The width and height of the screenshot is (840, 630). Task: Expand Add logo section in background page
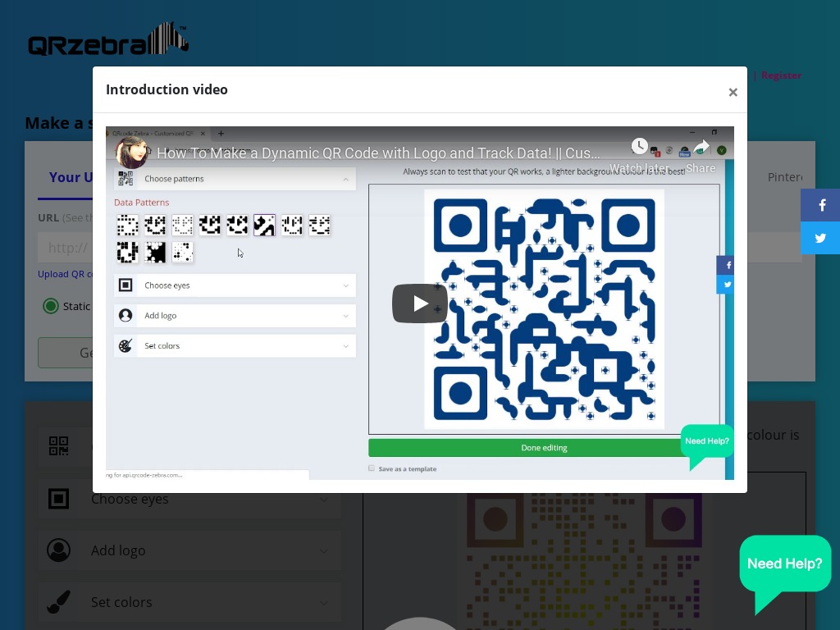click(x=189, y=550)
